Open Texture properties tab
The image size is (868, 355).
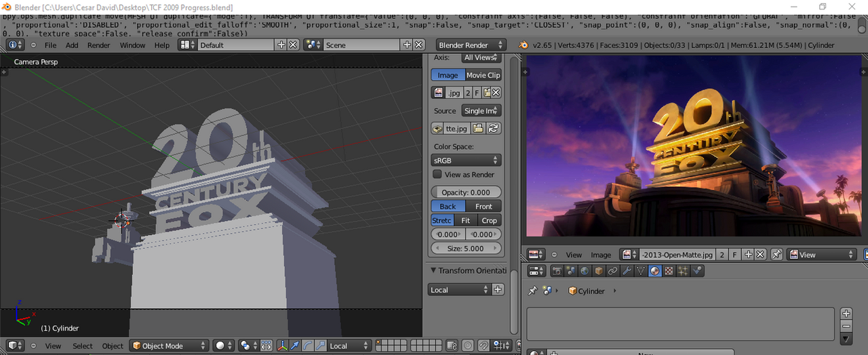[668, 271]
